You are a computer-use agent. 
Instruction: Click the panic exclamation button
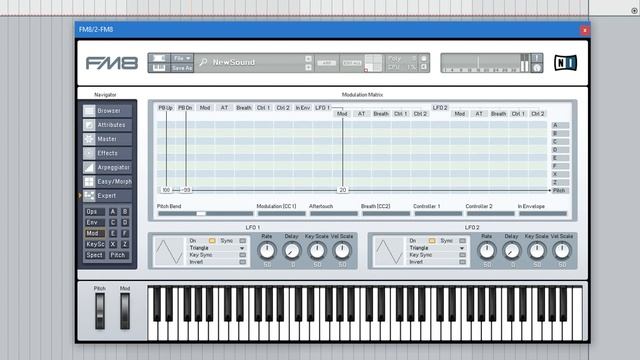pos(537,58)
